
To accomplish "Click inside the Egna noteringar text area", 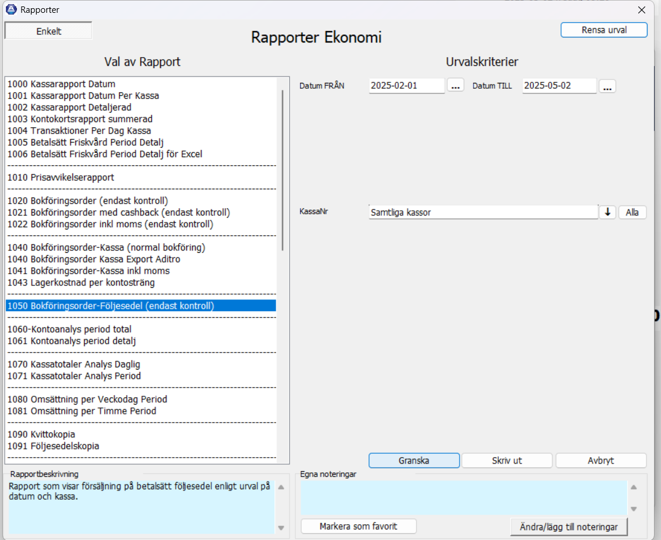I will pyautogui.click(x=464, y=497).
